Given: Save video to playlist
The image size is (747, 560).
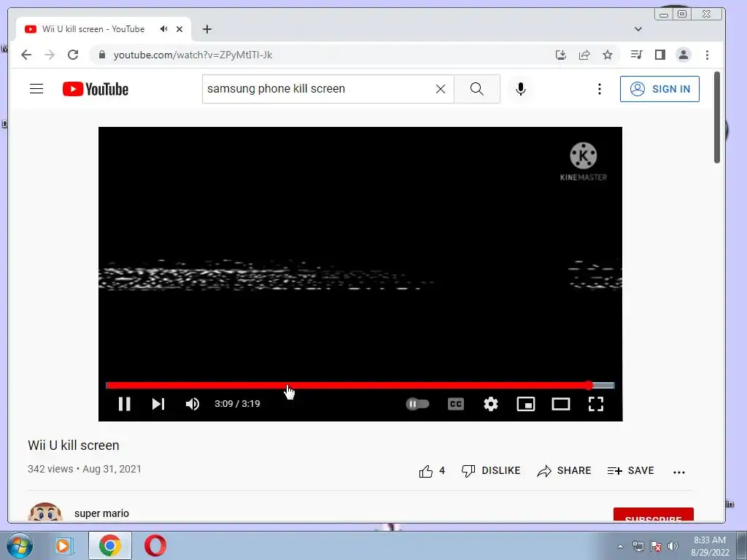Looking at the screenshot, I should (631, 471).
